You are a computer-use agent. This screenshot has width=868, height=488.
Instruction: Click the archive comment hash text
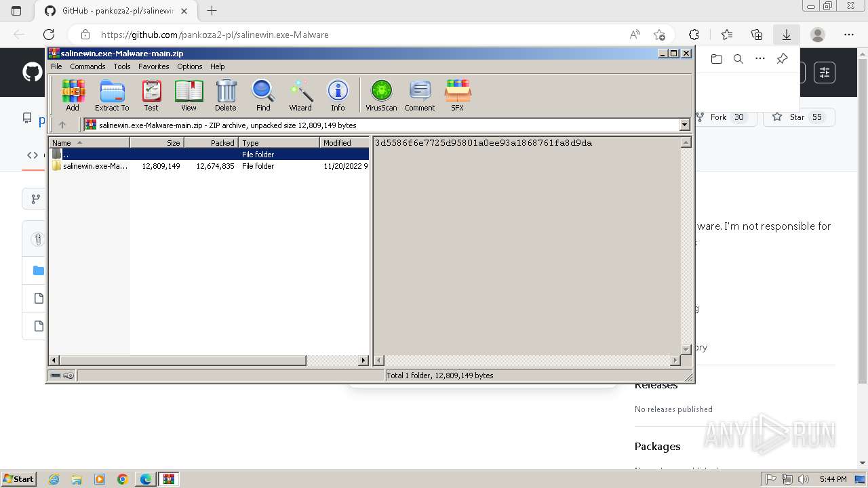point(484,143)
